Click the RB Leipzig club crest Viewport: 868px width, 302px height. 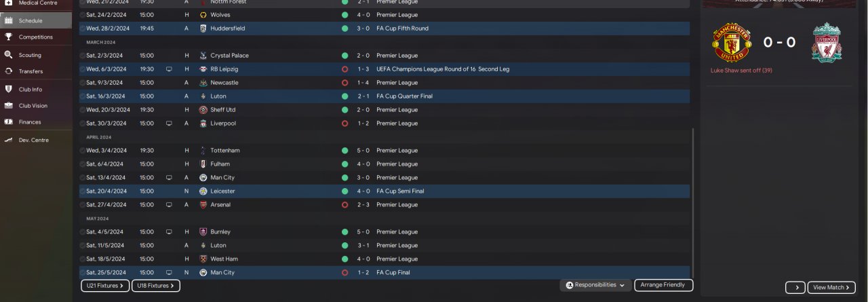pyautogui.click(x=203, y=69)
